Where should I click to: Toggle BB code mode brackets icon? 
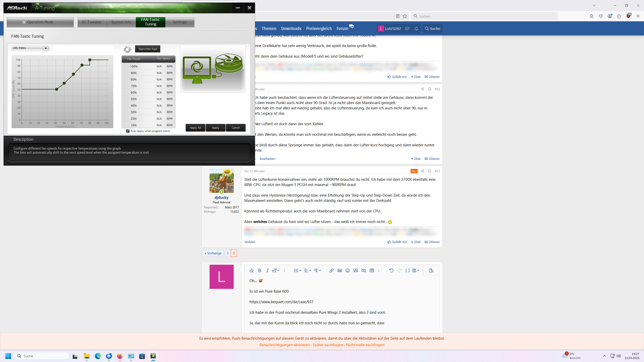click(x=407, y=270)
